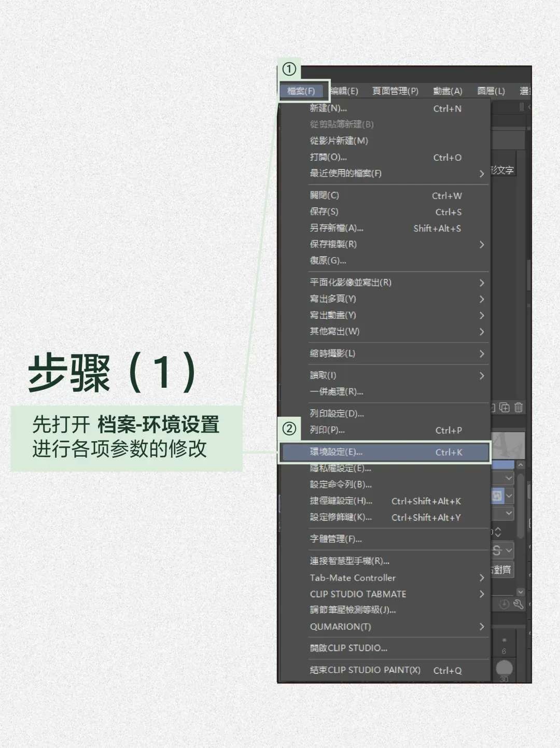
Task: Click the small scroll-up arrow in property panel
Action: click(521, 465)
